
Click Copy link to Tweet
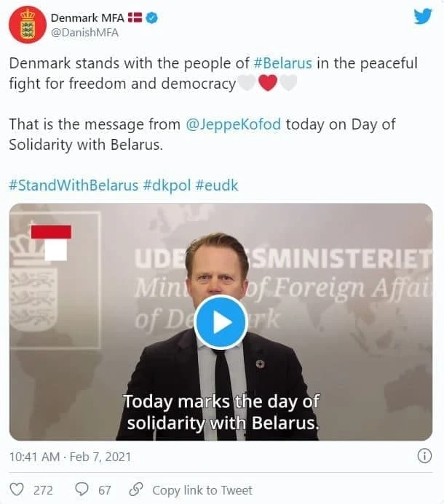(202, 489)
